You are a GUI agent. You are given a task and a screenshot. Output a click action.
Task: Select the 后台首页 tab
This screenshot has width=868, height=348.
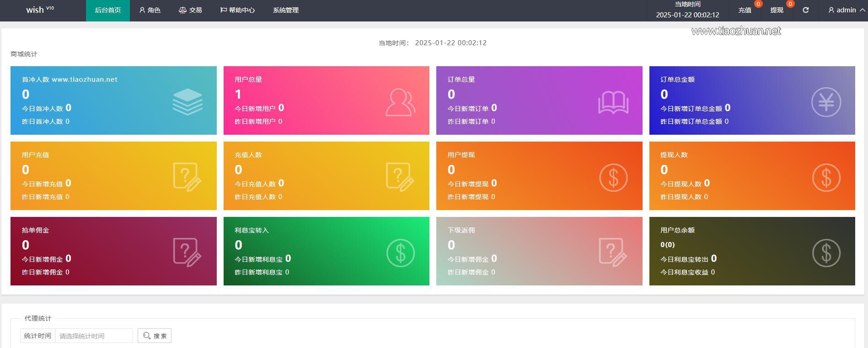[x=108, y=10]
